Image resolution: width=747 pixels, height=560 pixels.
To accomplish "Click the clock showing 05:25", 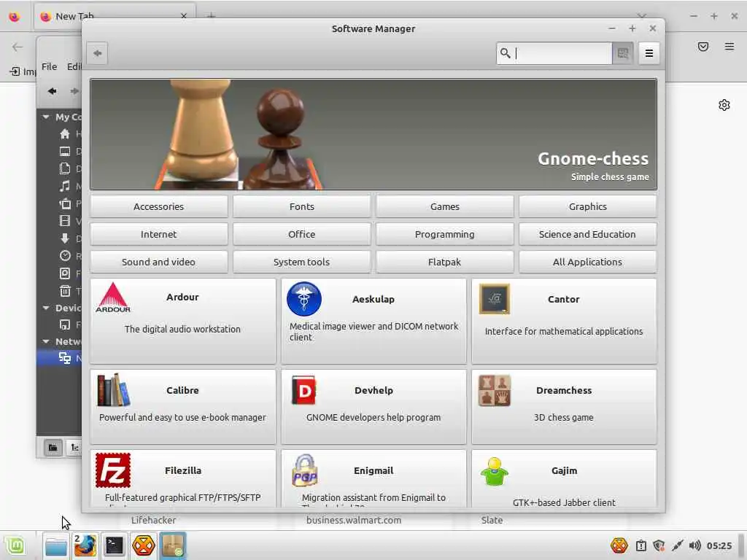I will [719, 545].
